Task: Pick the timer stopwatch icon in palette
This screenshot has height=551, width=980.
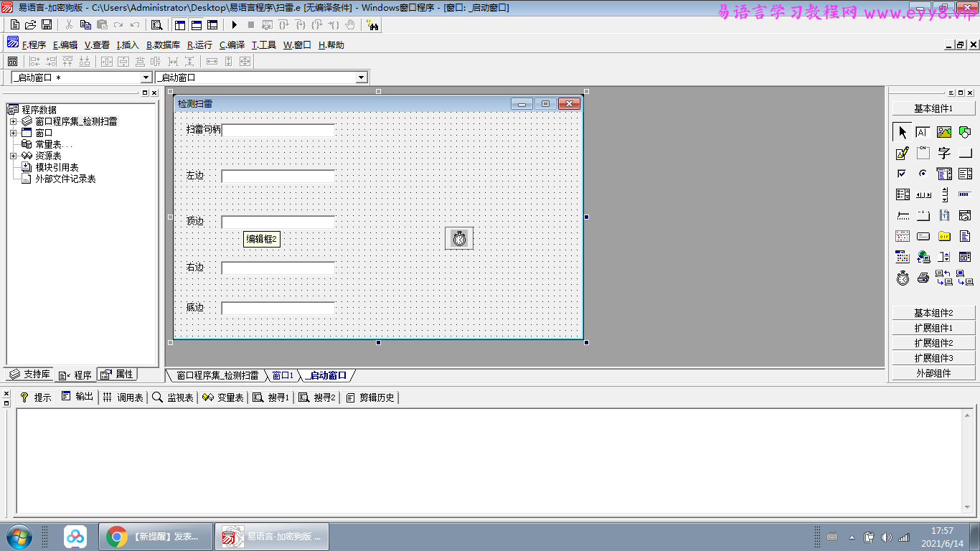Action: coord(903,278)
